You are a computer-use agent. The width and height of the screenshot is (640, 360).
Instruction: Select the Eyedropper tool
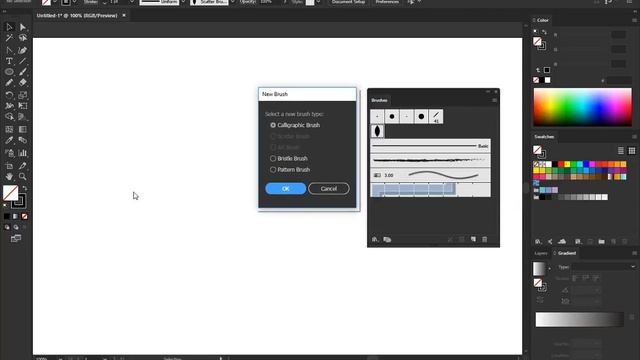pyautogui.click(x=9, y=140)
